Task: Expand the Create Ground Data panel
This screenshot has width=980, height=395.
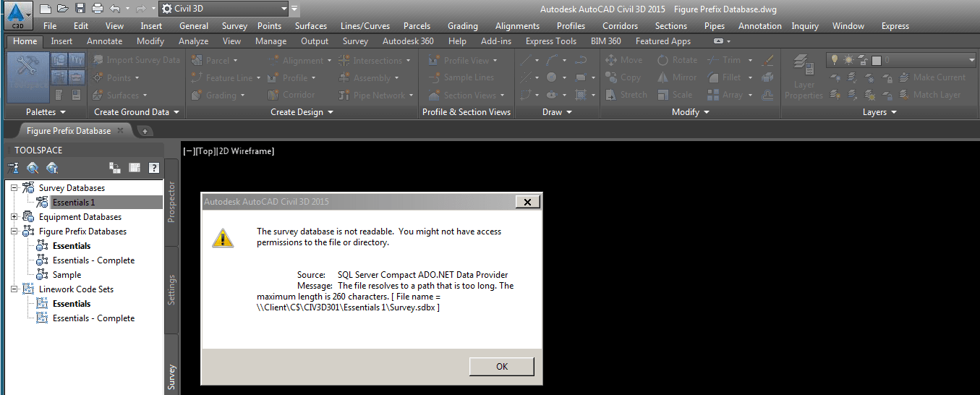Action: 136,112
